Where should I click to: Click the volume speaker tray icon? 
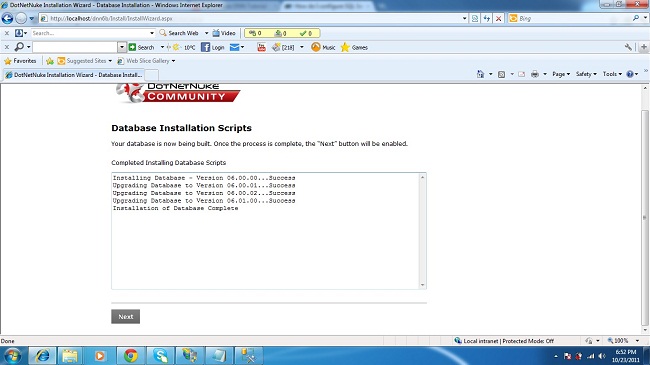602,356
